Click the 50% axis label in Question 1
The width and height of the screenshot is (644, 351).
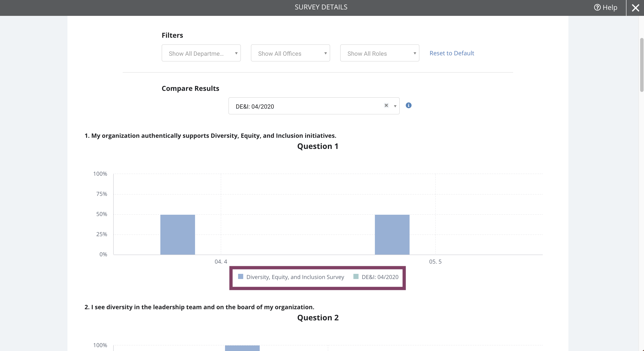101,214
